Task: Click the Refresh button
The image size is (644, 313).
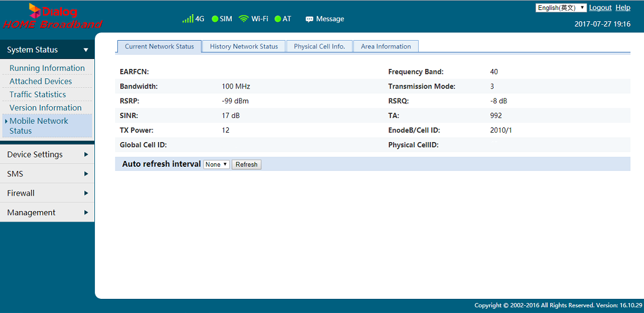Action: tap(247, 164)
